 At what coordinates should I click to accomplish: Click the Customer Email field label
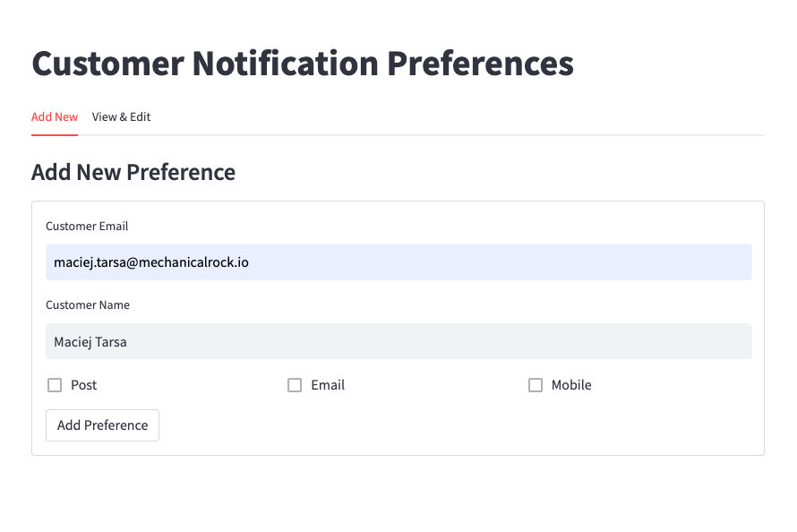pyautogui.click(x=87, y=227)
